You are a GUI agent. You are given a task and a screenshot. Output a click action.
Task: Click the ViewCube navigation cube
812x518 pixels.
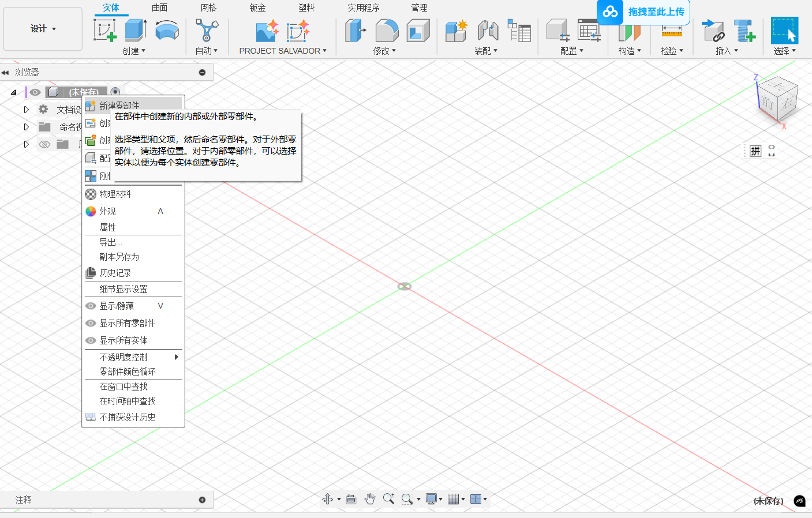(x=777, y=99)
